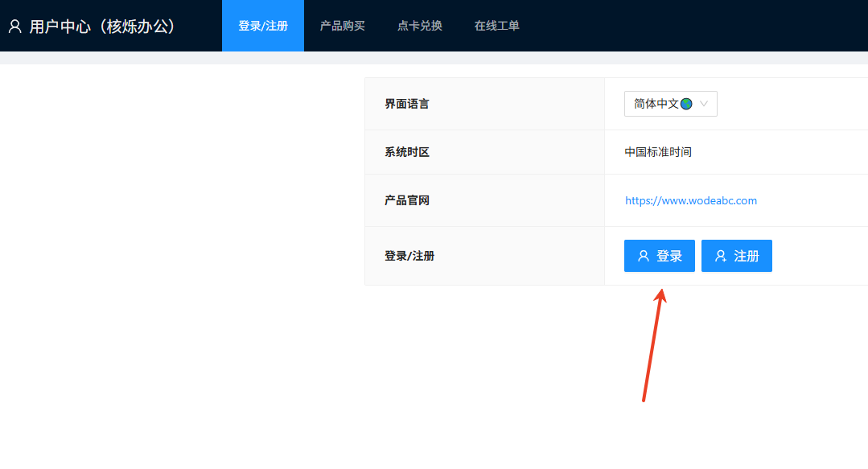868x469 pixels.
Task: Click the 产品官网 row label
Action: click(x=407, y=200)
